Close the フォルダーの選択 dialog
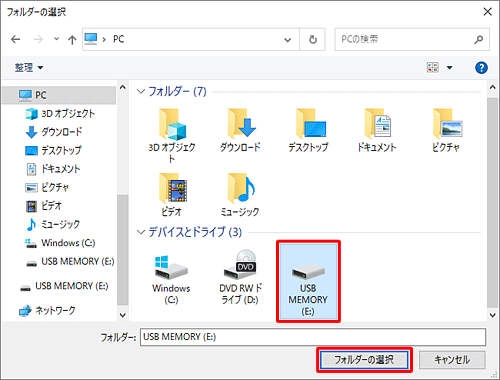Image resolution: width=500 pixels, height=380 pixels. (x=487, y=12)
